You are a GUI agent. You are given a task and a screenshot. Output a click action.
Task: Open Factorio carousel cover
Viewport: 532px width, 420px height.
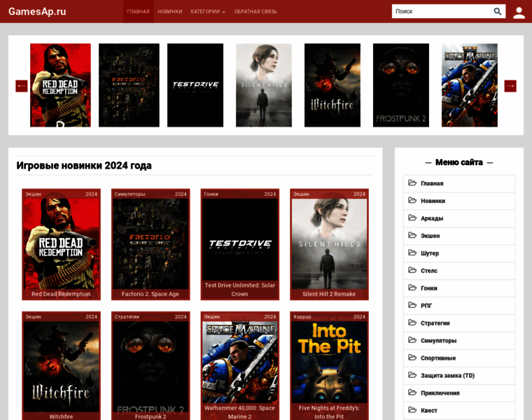click(x=129, y=85)
